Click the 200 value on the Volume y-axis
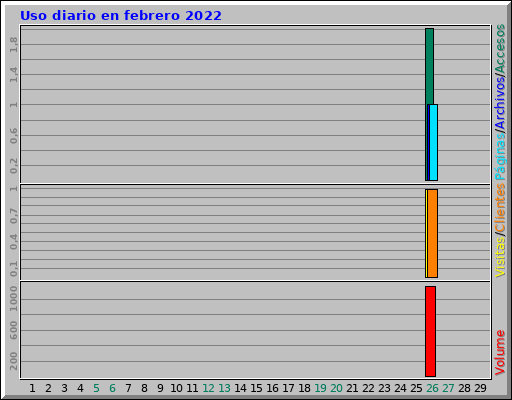The image size is (512, 400). [x=14, y=361]
